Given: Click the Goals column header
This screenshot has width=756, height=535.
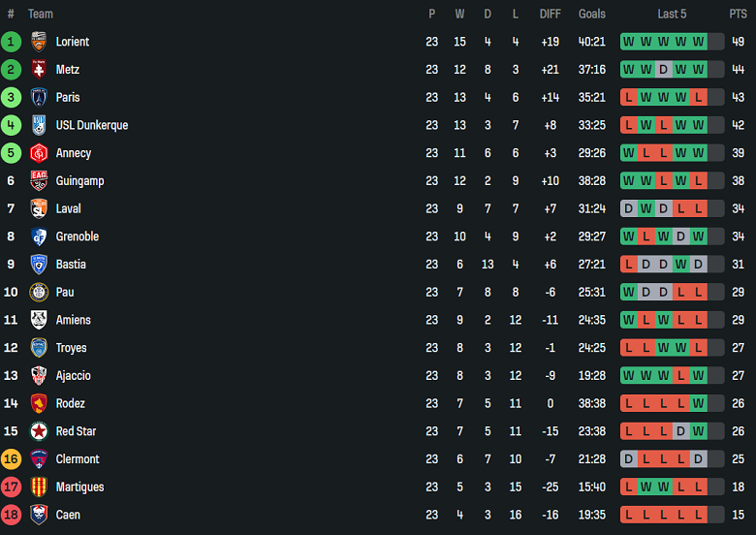Looking at the screenshot, I should pyautogui.click(x=591, y=14).
